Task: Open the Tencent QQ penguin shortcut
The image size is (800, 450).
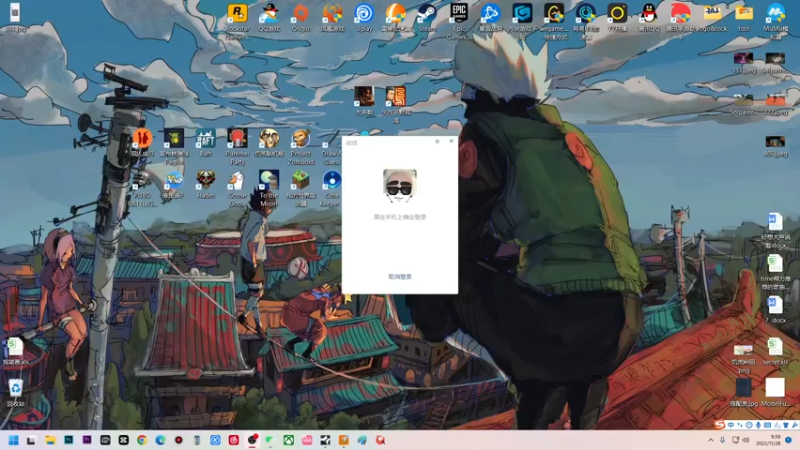Action: [648, 17]
